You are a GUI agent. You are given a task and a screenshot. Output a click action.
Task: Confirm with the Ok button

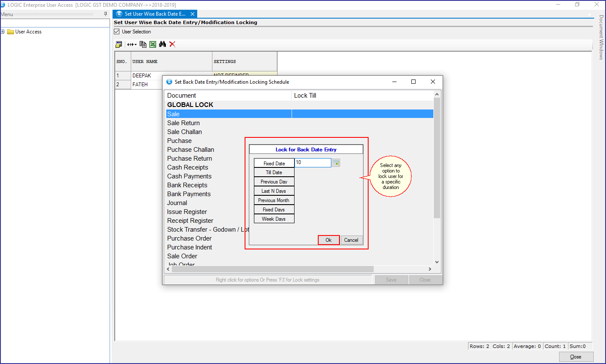329,240
